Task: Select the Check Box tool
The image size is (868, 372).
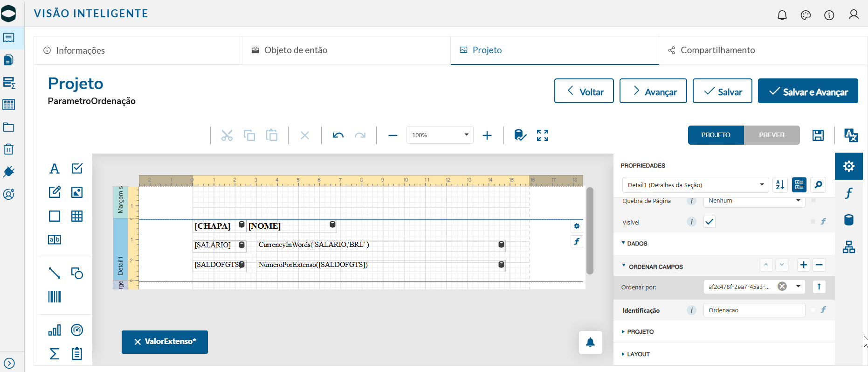Action: coord(77,168)
